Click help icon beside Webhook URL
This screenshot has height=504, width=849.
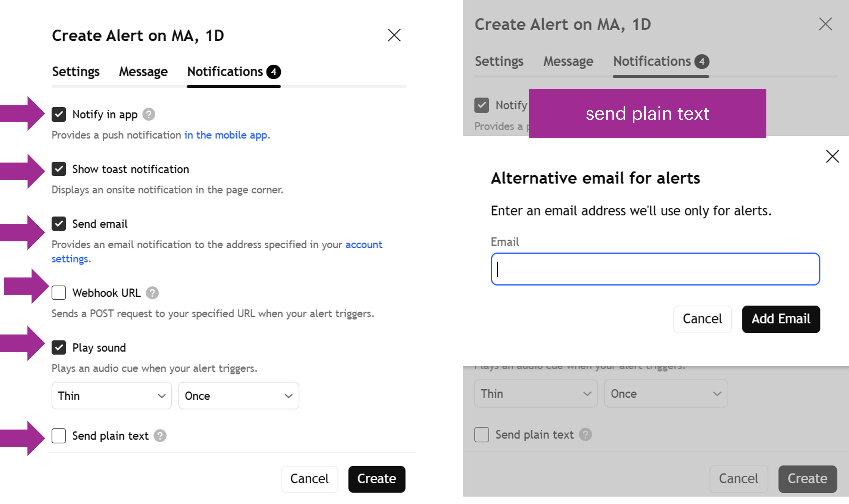pos(152,293)
